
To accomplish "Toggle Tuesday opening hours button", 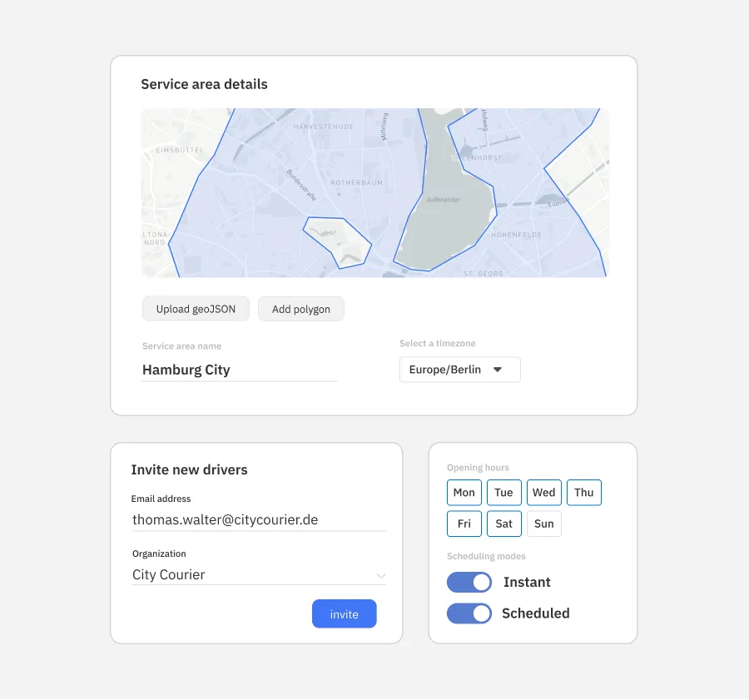I will [503, 492].
